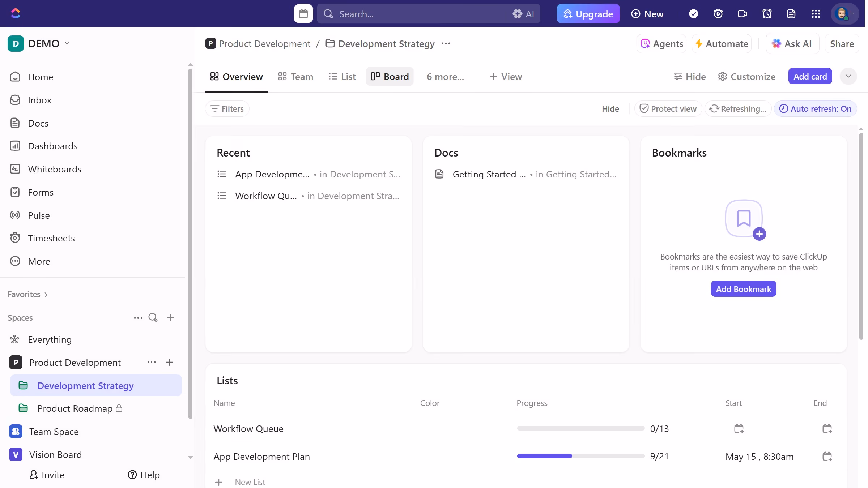Set App Development Plan end date icon
The image size is (868, 488).
[x=827, y=457]
